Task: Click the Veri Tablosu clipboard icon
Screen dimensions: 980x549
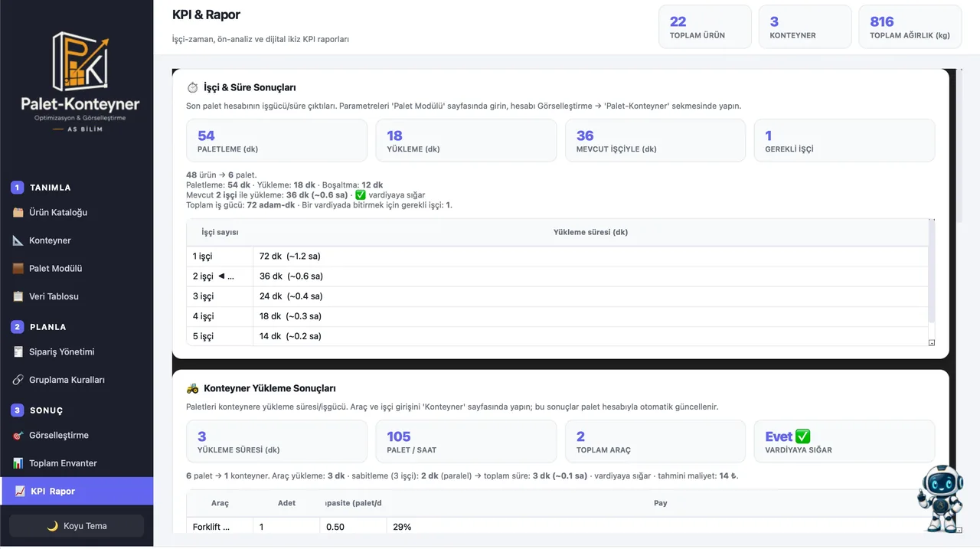Action: tap(18, 296)
